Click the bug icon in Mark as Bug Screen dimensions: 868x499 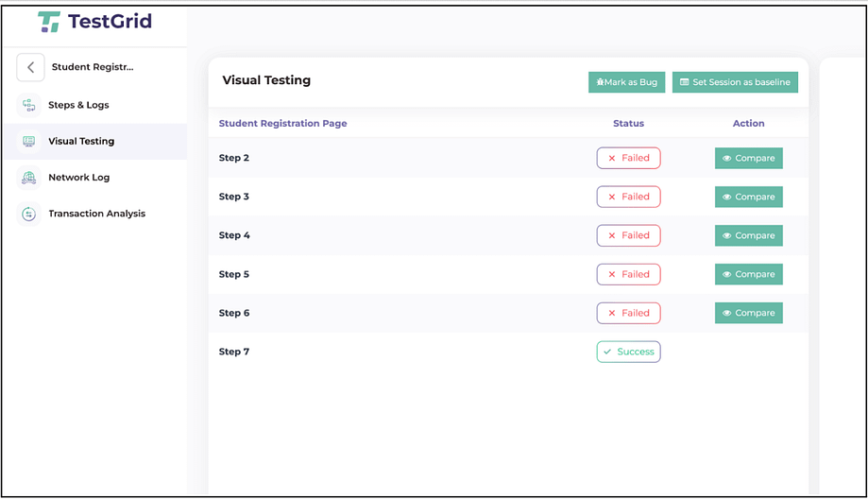(x=600, y=82)
